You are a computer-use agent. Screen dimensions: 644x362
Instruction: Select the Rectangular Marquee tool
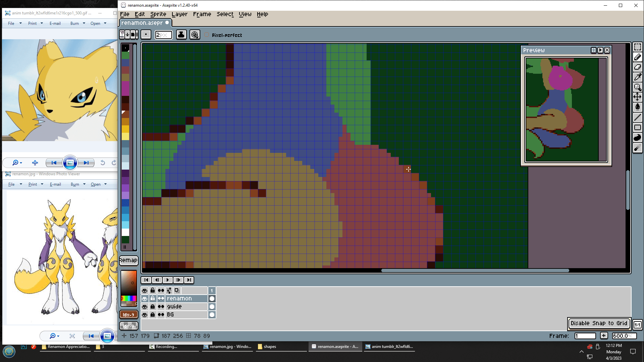[637, 47]
